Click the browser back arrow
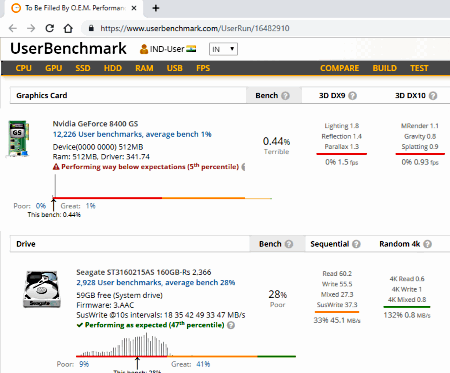The width and height of the screenshot is (450, 373). [x=13, y=28]
